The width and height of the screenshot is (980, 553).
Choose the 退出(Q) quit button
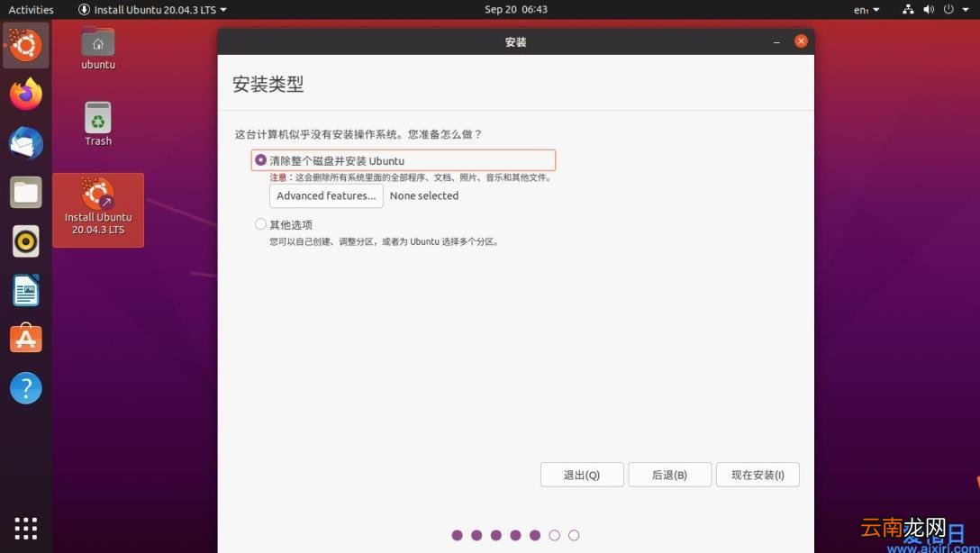pos(582,475)
